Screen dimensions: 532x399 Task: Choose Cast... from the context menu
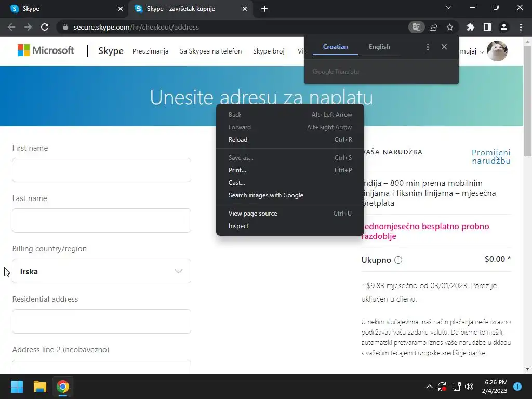click(x=290, y=183)
